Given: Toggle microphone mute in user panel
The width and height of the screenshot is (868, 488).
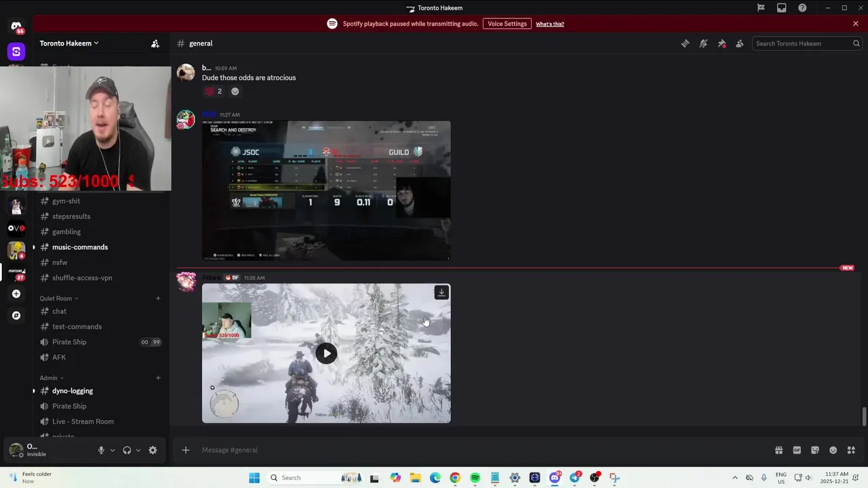Looking at the screenshot, I should tap(101, 450).
